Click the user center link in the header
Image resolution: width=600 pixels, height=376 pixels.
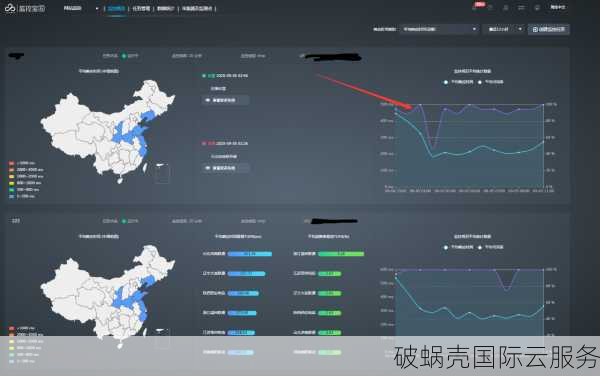click(x=558, y=7)
